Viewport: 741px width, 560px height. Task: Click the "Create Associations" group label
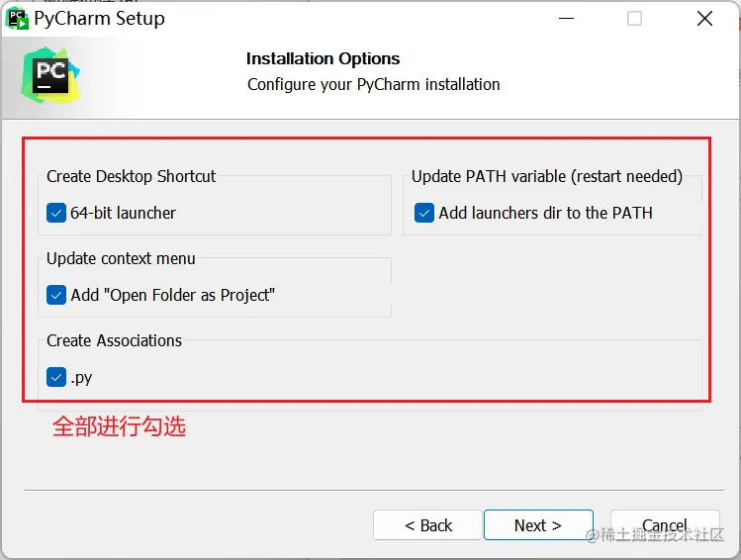tap(114, 340)
